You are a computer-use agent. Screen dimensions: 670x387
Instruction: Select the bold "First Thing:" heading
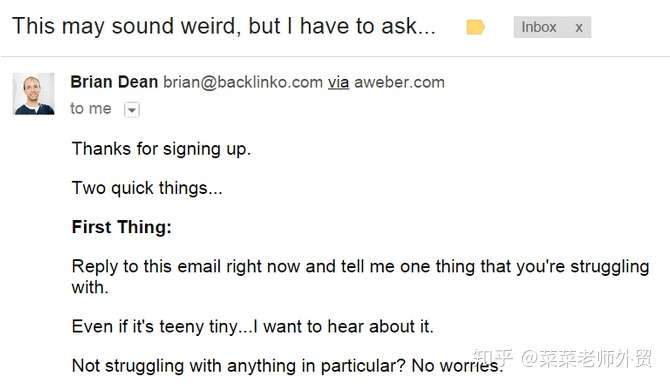(121, 227)
